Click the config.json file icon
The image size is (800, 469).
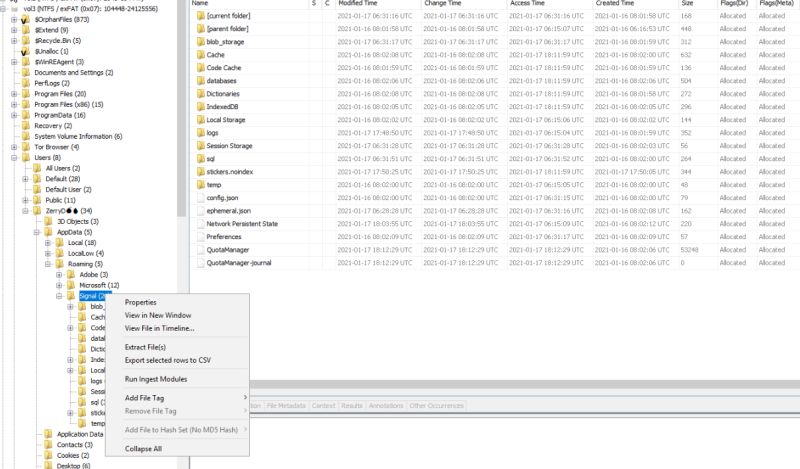(201, 198)
